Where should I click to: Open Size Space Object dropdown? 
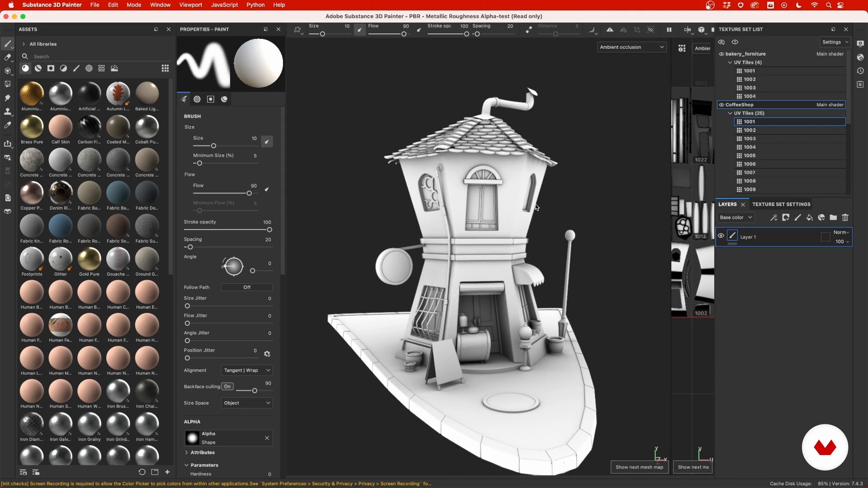(x=247, y=403)
